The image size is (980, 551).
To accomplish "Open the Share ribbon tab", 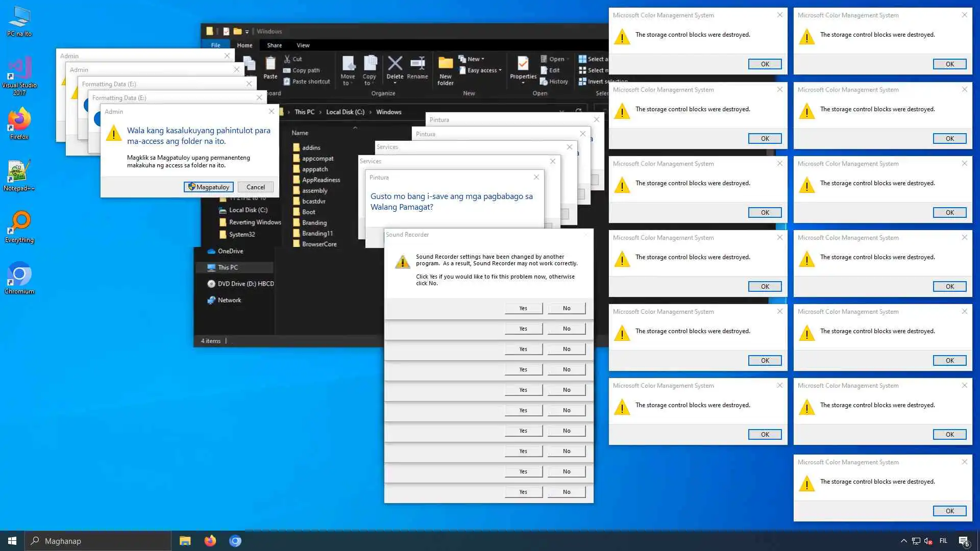I will [274, 45].
